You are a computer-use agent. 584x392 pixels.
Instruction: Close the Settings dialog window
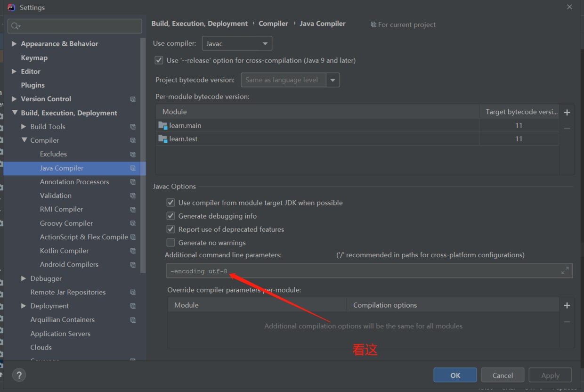click(569, 7)
